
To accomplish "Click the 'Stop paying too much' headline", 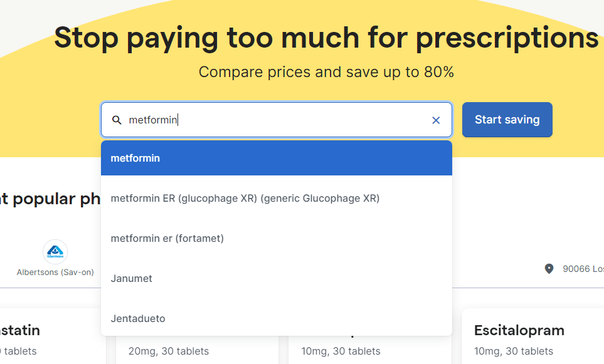I will coord(326,38).
